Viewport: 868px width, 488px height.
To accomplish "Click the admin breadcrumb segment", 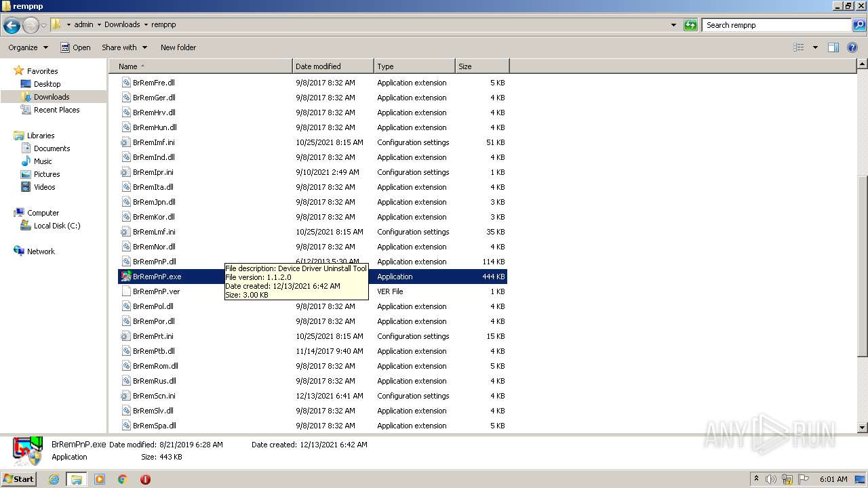I will [83, 24].
